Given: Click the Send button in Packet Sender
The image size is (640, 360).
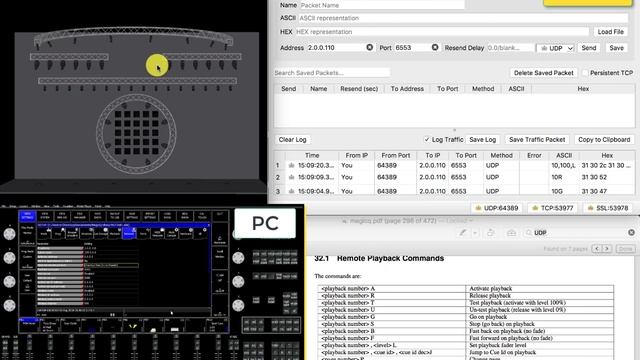Looking at the screenshot, I should (x=589, y=48).
